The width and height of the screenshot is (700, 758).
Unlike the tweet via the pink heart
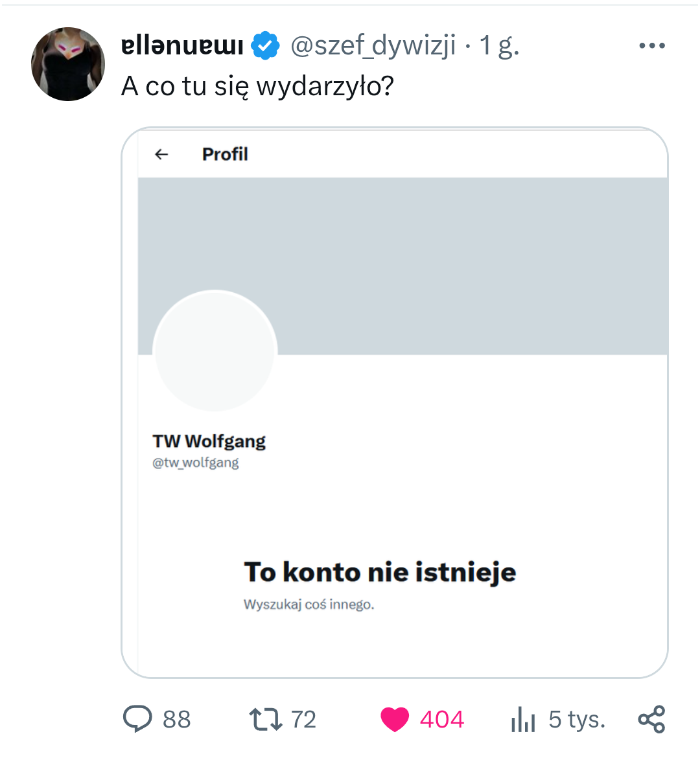tap(395, 719)
